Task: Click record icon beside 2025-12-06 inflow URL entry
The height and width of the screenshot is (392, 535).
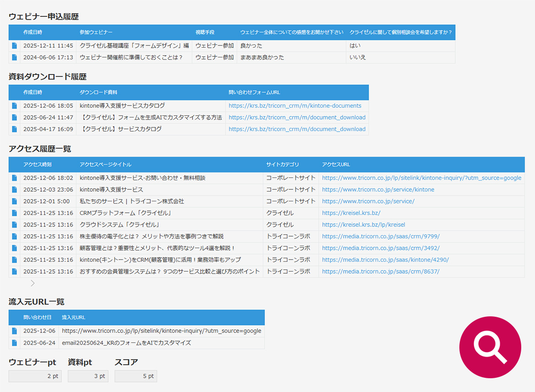Action: (x=14, y=331)
